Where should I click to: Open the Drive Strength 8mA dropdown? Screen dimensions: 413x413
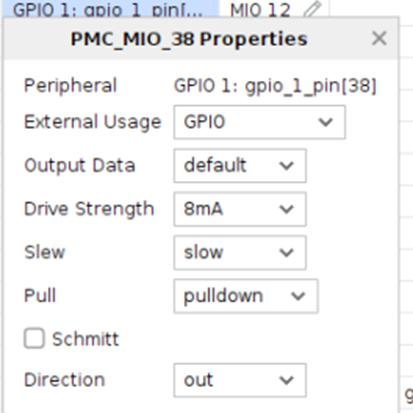click(240, 209)
